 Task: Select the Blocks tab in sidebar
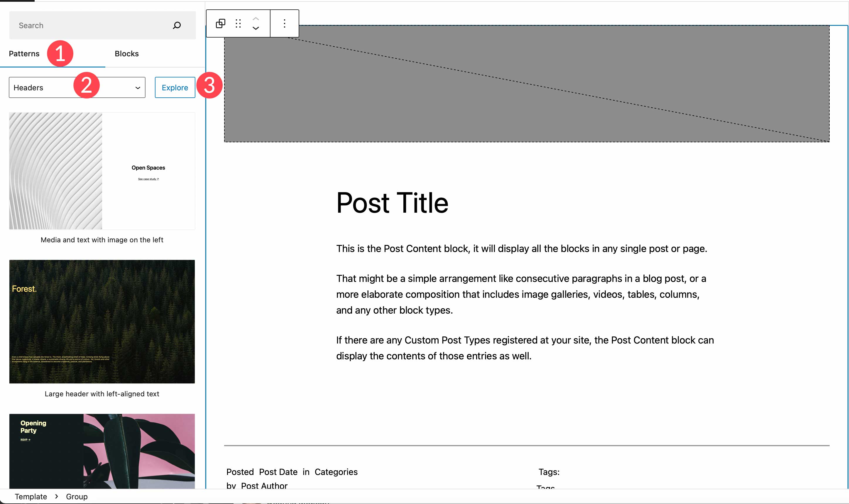127,53
